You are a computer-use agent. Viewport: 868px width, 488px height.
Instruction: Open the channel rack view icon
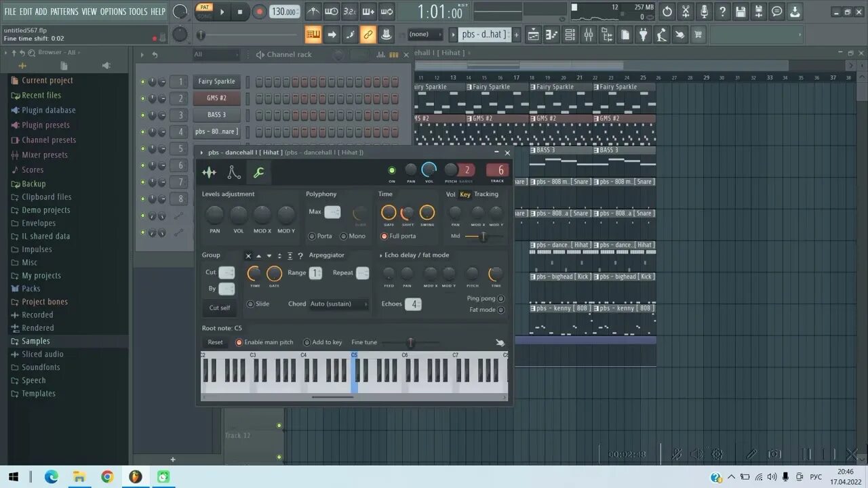click(x=570, y=35)
